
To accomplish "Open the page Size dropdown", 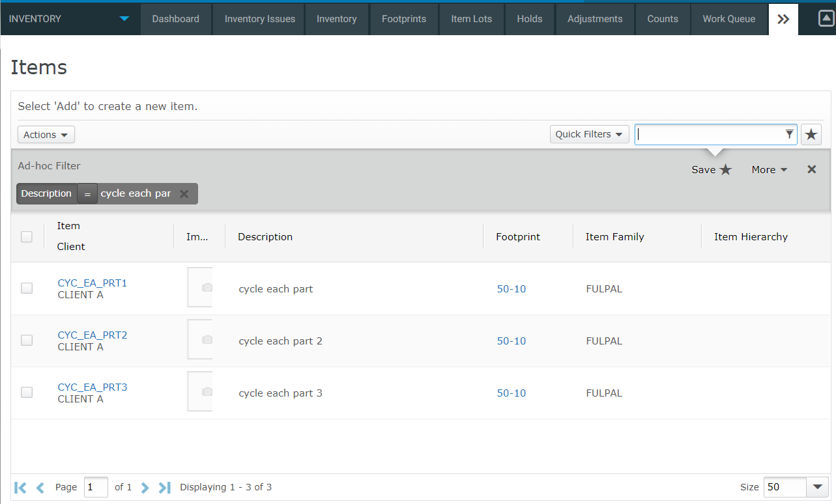I will click(818, 487).
